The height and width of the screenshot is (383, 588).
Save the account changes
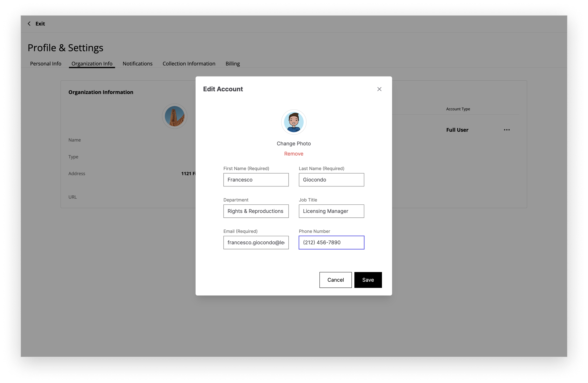click(x=368, y=280)
